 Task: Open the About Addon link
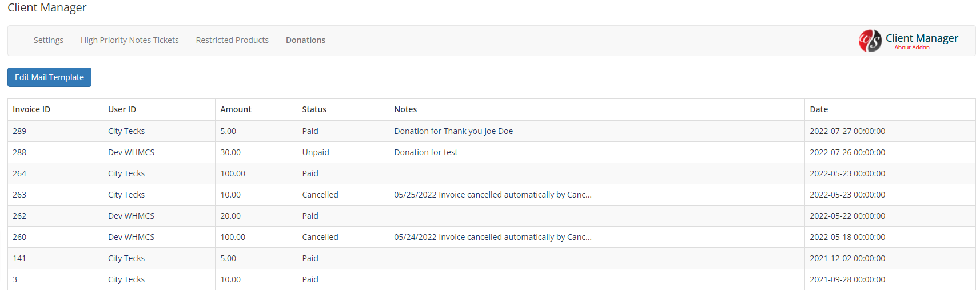[911, 48]
